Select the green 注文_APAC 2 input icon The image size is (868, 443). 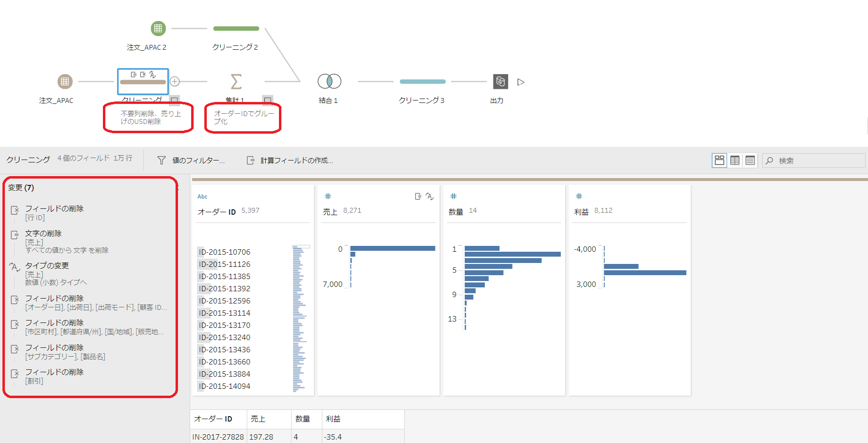[x=158, y=29]
